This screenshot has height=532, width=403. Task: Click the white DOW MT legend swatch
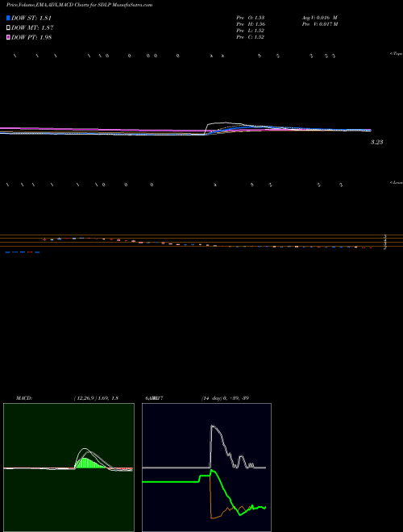click(x=8, y=27)
